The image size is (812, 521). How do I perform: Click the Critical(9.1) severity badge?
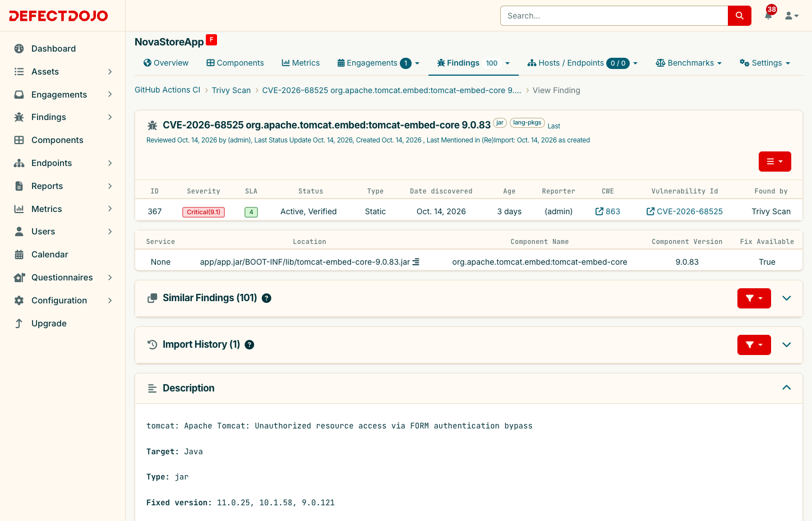[x=204, y=212]
